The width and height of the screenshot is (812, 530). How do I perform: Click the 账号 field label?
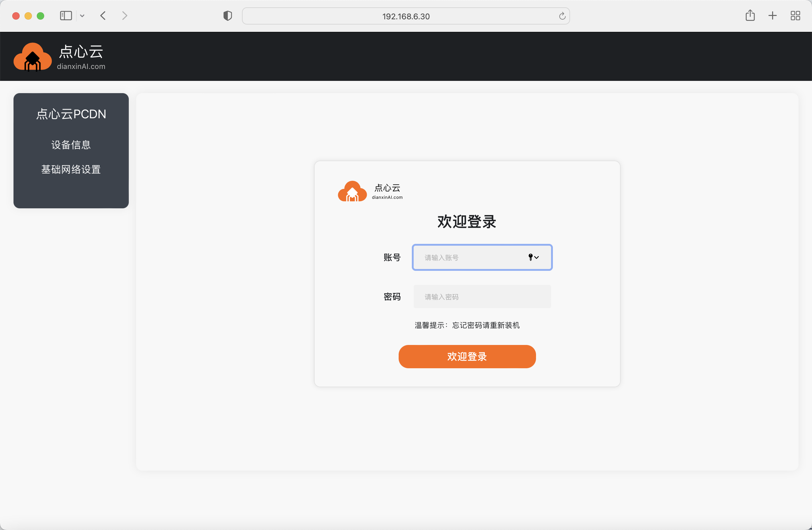[392, 257]
